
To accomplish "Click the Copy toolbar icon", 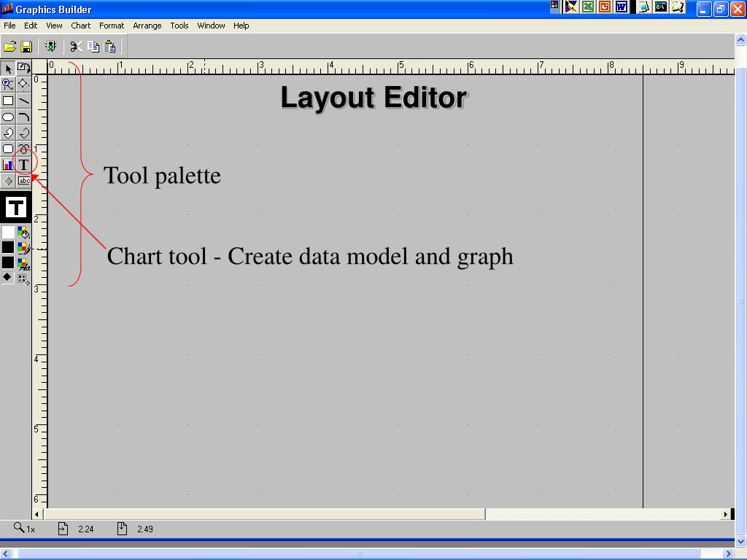I will [93, 46].
